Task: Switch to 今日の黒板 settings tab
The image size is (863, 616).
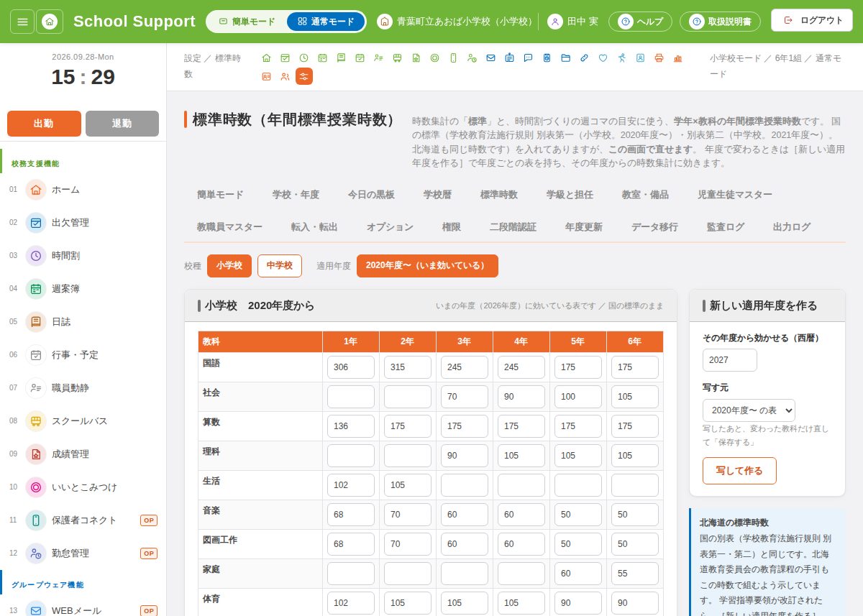Action: coord(371,195)
